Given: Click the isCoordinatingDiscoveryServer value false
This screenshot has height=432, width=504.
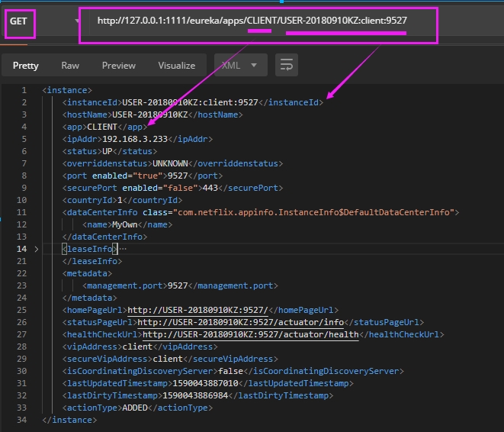Looking at the screenshot, I should [x=230, y=371].
